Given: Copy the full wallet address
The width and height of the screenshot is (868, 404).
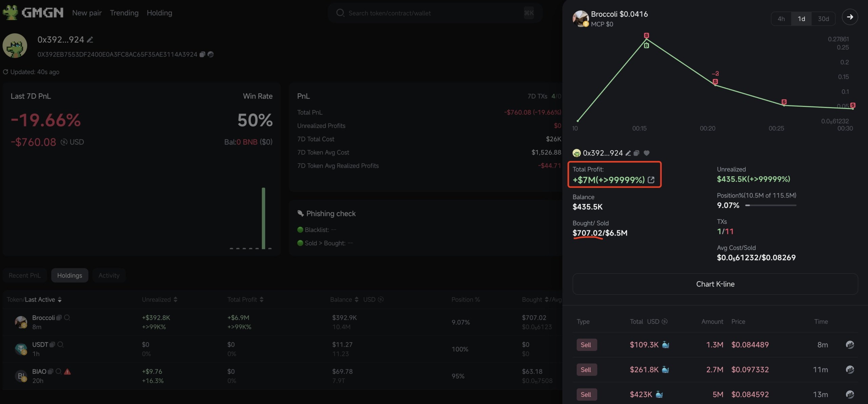Looking at the screenshot, I should [202, 54].
